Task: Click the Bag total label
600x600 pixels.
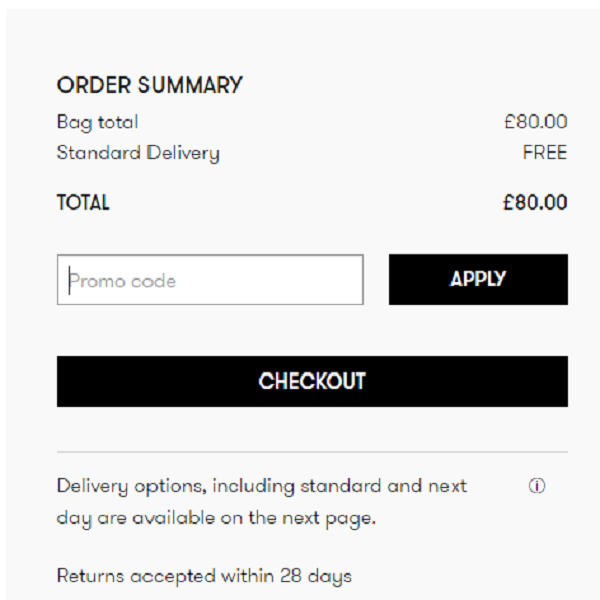Action: pyautogui.click(x=97, y=122)
